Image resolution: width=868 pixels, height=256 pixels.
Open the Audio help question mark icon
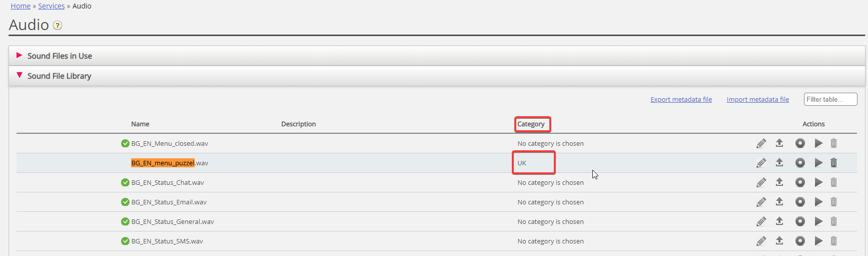[x=58, y=26]
